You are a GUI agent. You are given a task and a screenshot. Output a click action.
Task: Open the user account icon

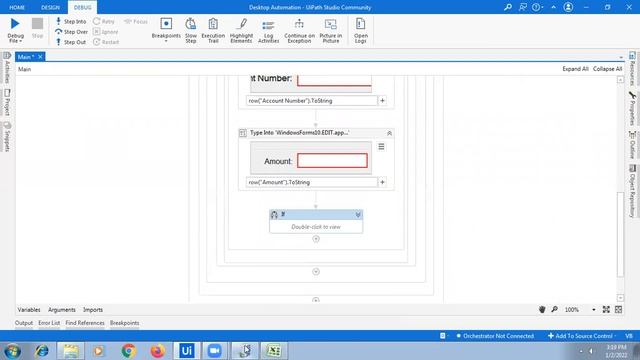(568, 7)
